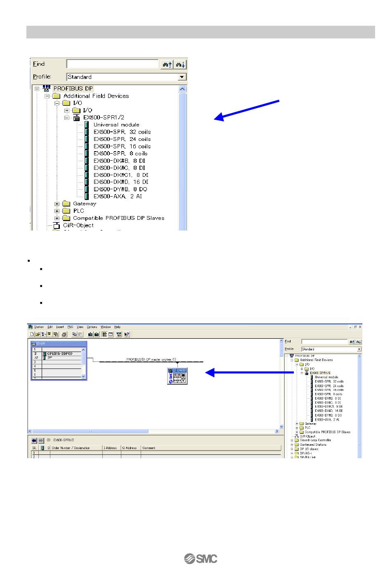Collapse Additional Field Devices in enlarged catalog
392x566 pixels.
click(x=47, y=96)
